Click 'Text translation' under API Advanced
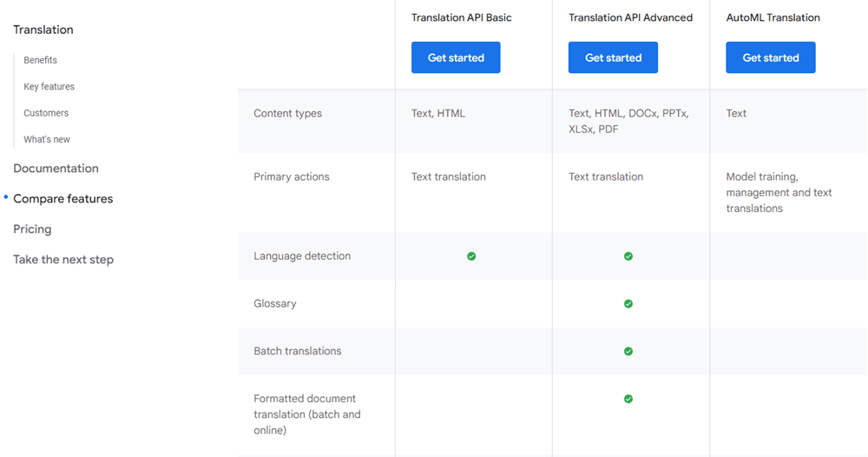 tap(606, 176)
